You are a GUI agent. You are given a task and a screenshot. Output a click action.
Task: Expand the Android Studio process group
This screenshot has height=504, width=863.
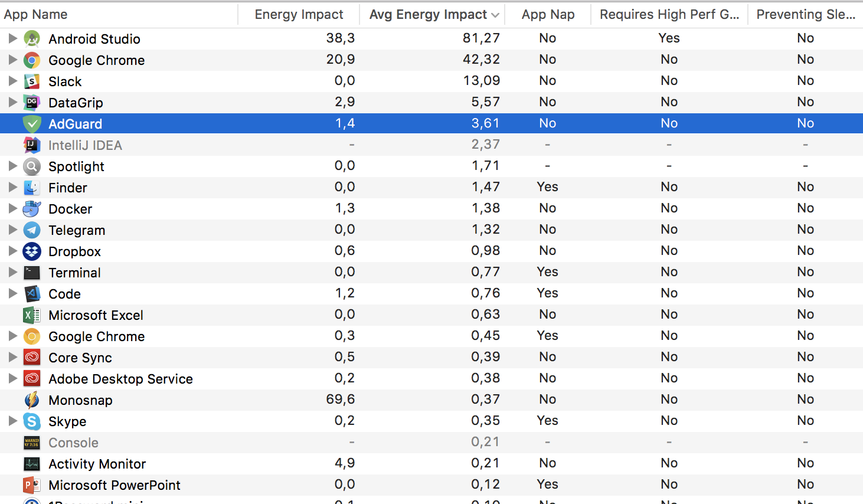tap(12, 38)
